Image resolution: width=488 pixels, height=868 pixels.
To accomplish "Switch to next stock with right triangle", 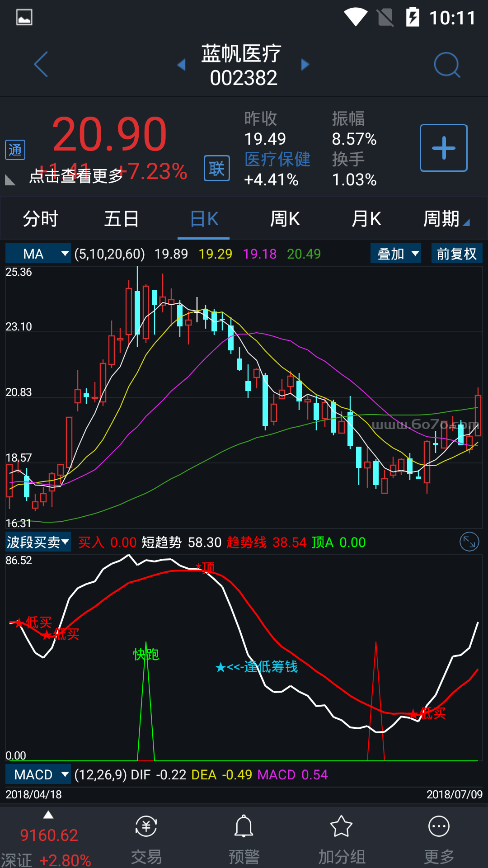I will click(305, 65).
